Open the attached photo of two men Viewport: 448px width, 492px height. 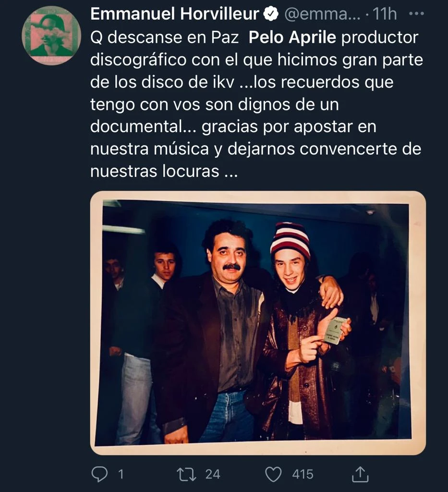[258, 323]
